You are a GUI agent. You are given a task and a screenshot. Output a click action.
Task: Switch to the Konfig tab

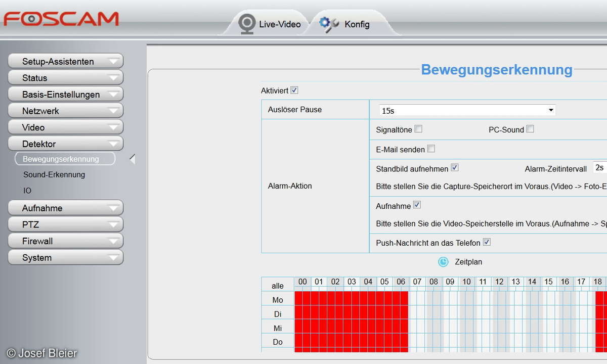(357, 24)
